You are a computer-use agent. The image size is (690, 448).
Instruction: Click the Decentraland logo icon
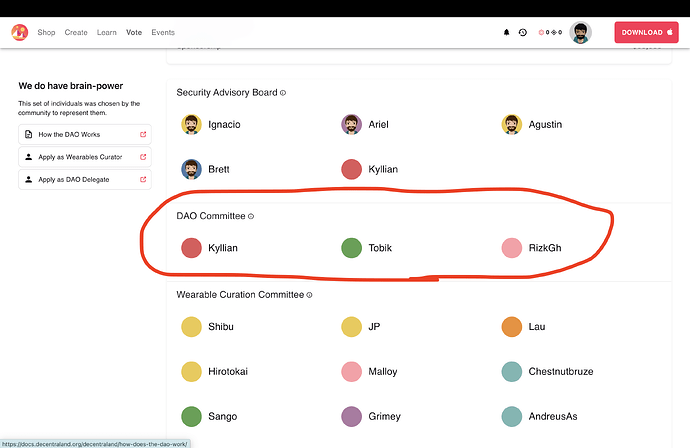20,32
